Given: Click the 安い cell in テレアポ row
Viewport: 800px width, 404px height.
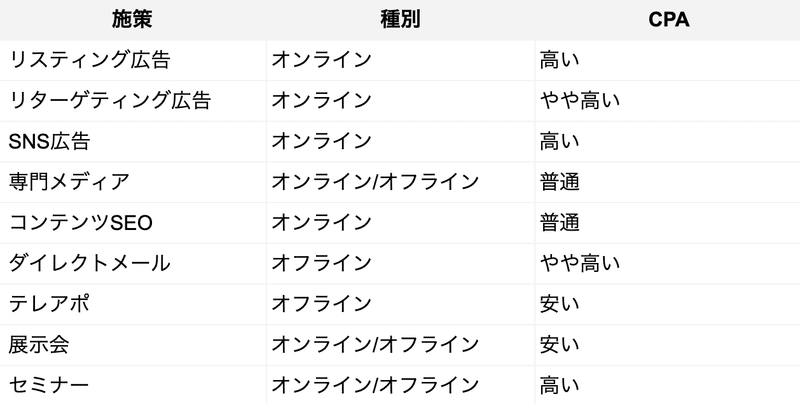Looking at the screenshot, I should (x=668, y=304).
